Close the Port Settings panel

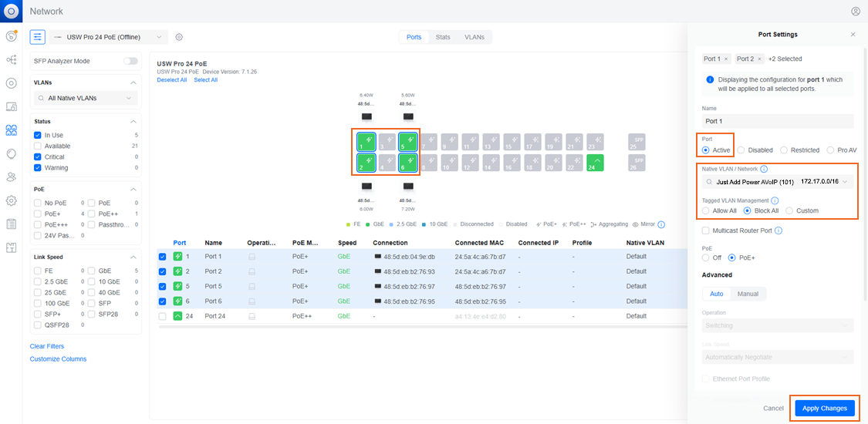pyautogui.click(x=853, y=34)
